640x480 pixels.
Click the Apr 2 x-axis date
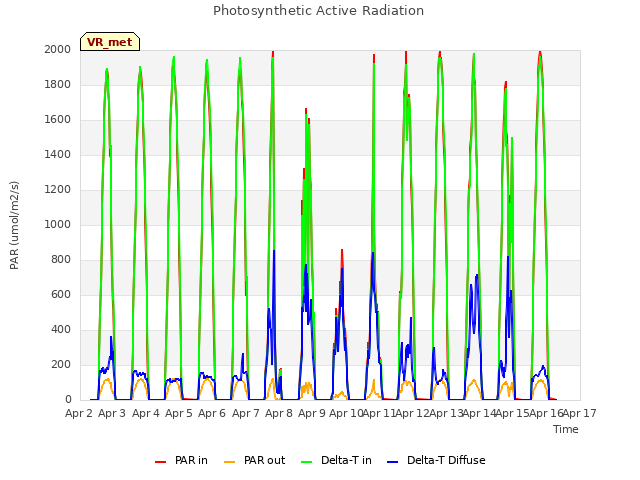tap(79, 413)
